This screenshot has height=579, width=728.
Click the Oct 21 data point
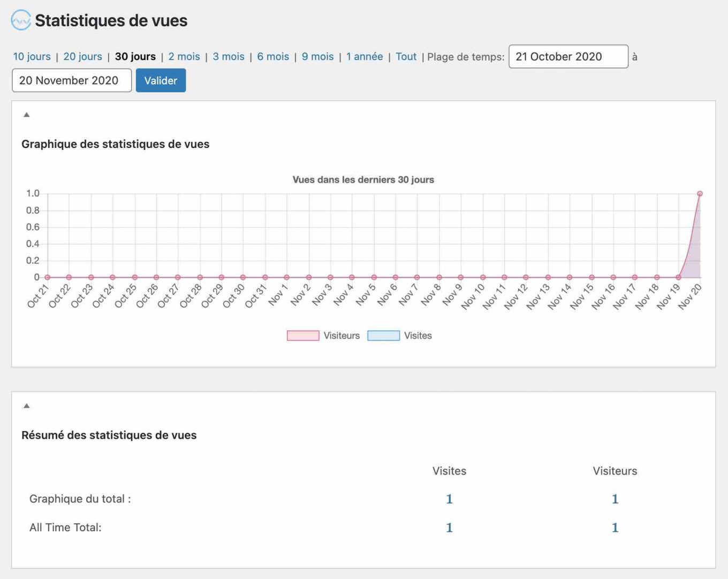pos(48,277)
